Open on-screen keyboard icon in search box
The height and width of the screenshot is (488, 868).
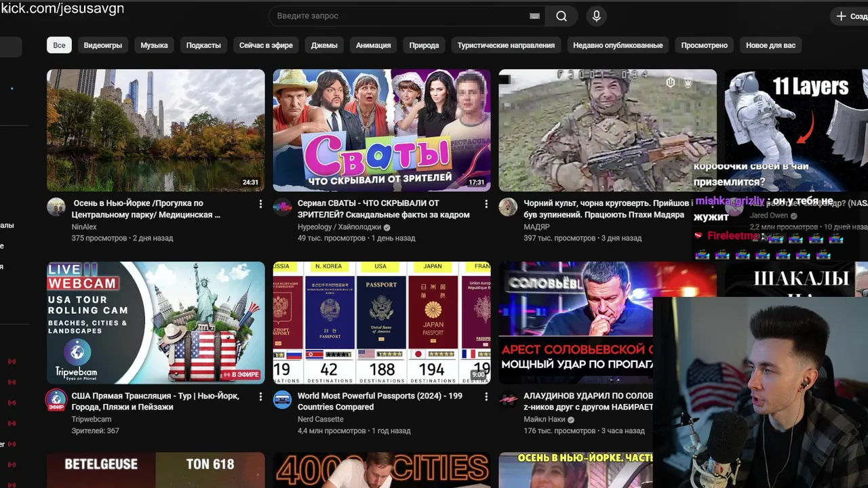(x=534, y=16)
